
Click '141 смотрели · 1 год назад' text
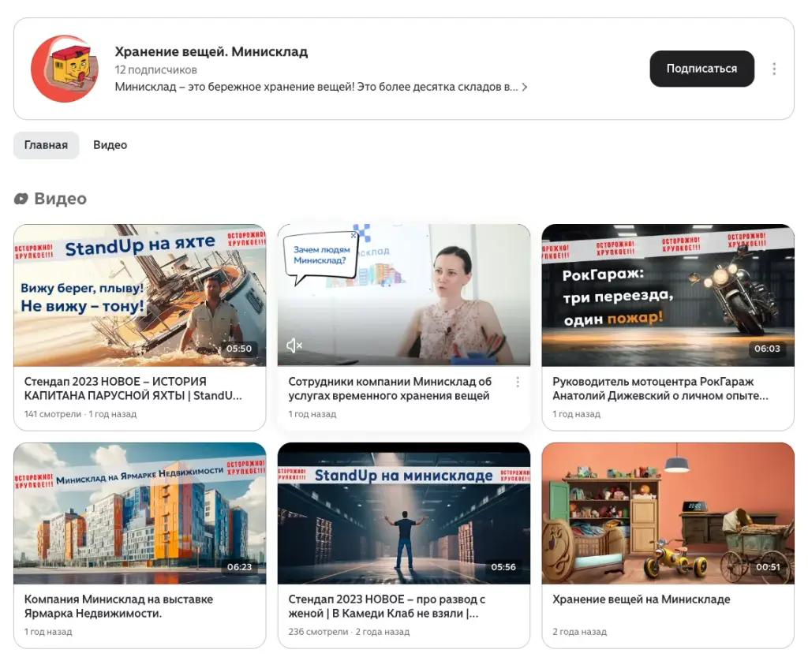coord(80,414)
